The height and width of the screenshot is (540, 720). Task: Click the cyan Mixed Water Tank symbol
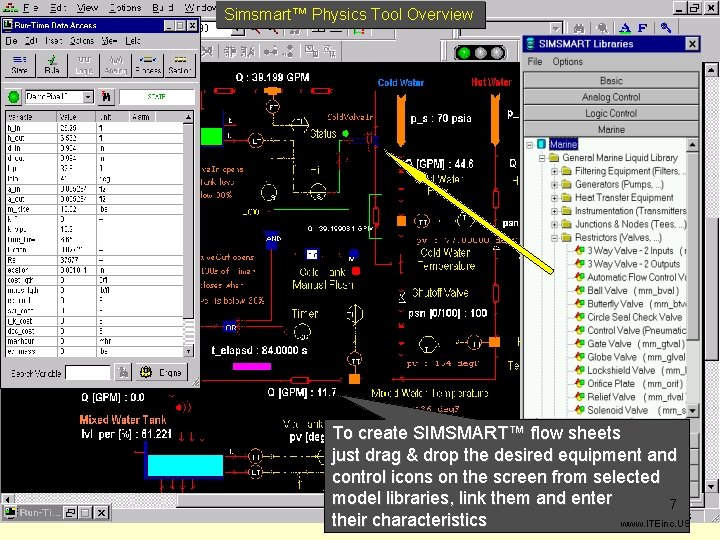point(185,465)
